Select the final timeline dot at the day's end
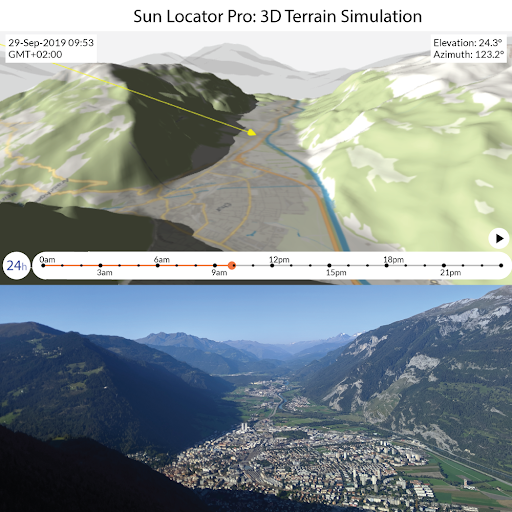The image size is (512, 512). pos(501,265)
